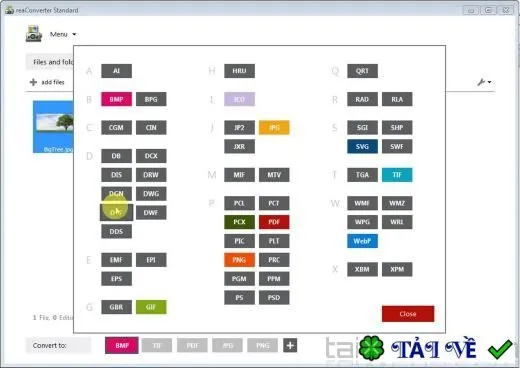520x368 pixels.
Task: Select the MIF format
Action: 239,175
